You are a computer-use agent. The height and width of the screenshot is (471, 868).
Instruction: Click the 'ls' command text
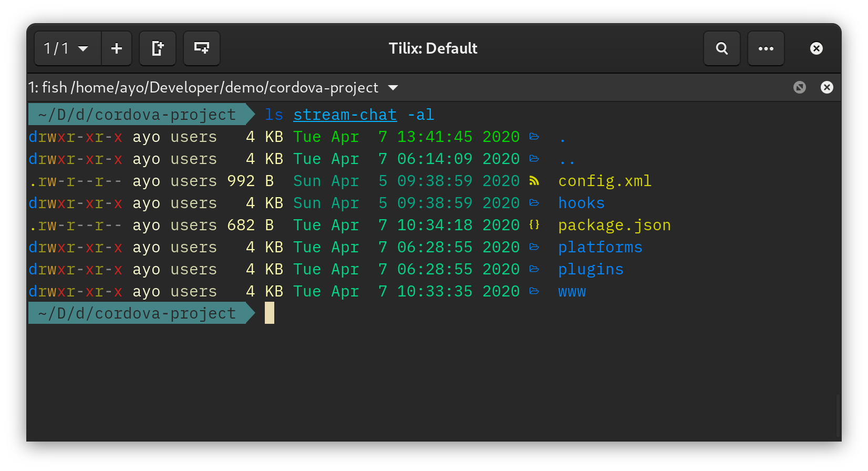coord(274,115)
